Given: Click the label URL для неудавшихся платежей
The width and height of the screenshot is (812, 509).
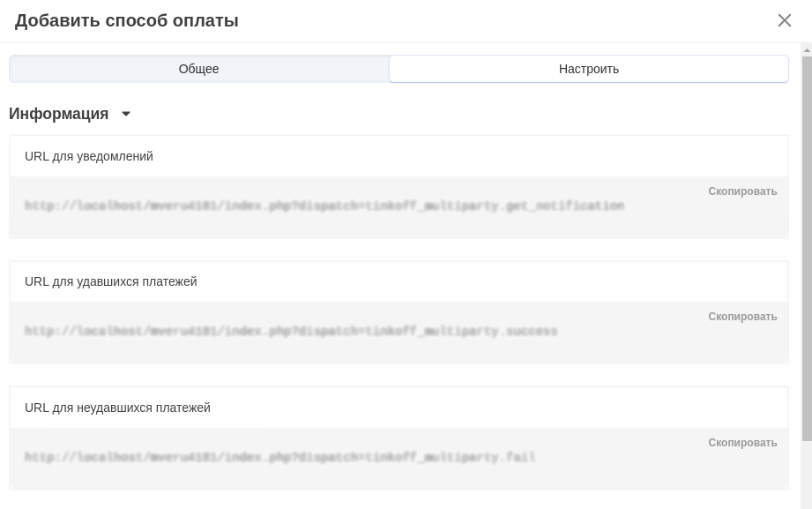Looking at the screenshot, I should tap(117, 408).
